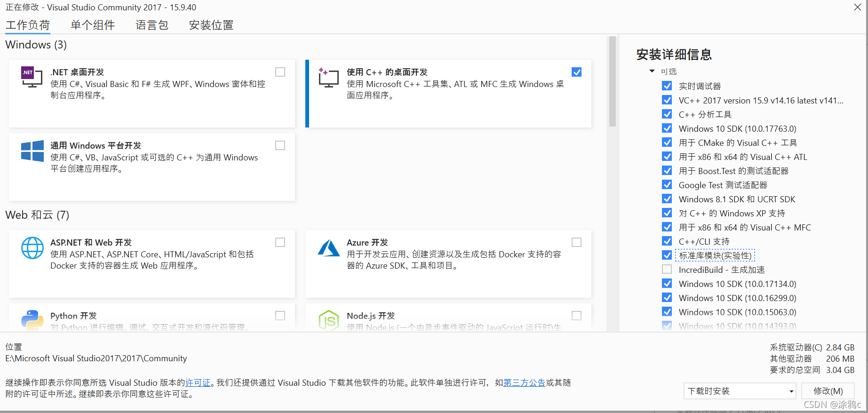Open the 第三方公告 link
868x413 pixels.
tap(525, 382)
